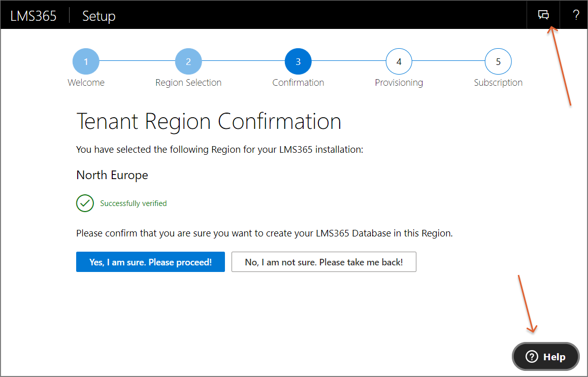Open the feedback chat icon in header
Image resolution: width=588 pixels, height=377 pixels.
[x=543, y=15]
